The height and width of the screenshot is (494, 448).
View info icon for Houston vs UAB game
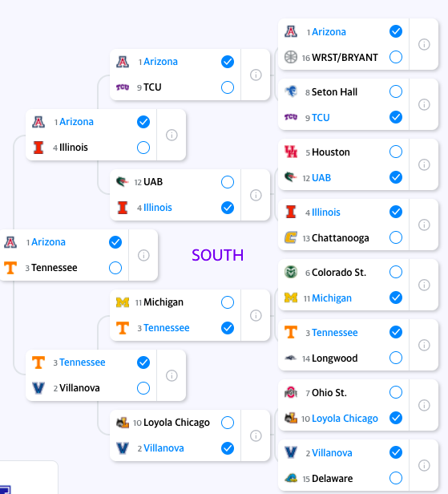click(x=424, y=164)
